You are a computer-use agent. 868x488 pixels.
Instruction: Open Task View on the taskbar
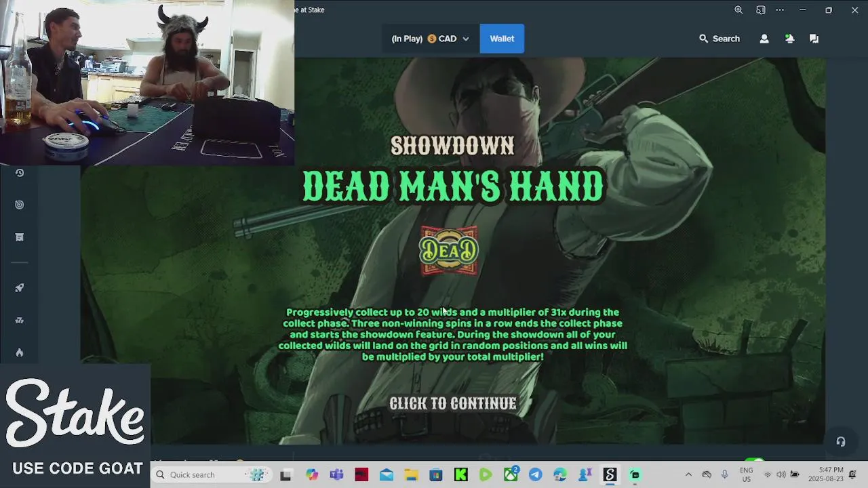click(285, 475)
